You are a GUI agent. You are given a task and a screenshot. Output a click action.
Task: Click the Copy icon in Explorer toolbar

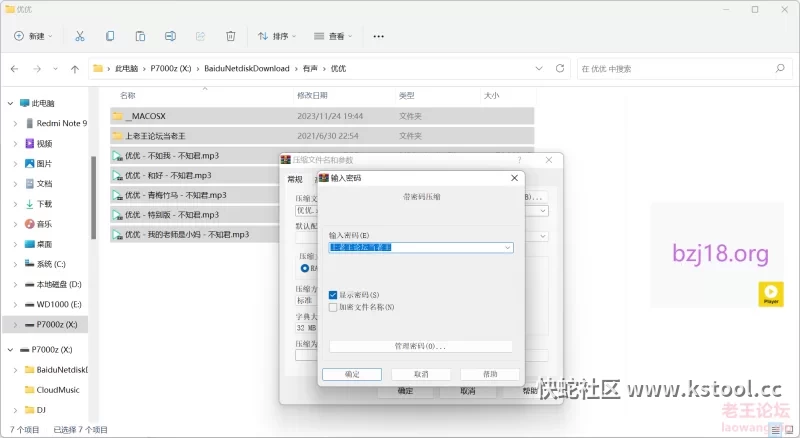[110, 36]
